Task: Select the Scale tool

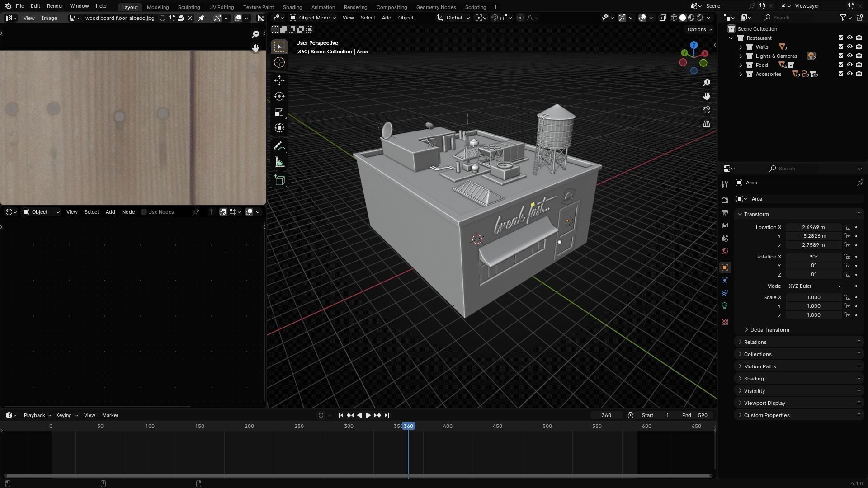Action: click(x=279, y=113)
